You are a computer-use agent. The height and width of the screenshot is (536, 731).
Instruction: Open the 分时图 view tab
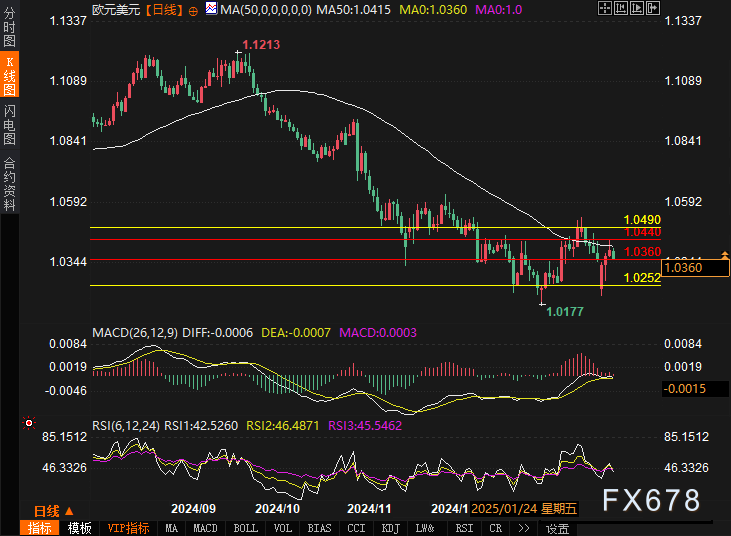click(x=9, y=26)
